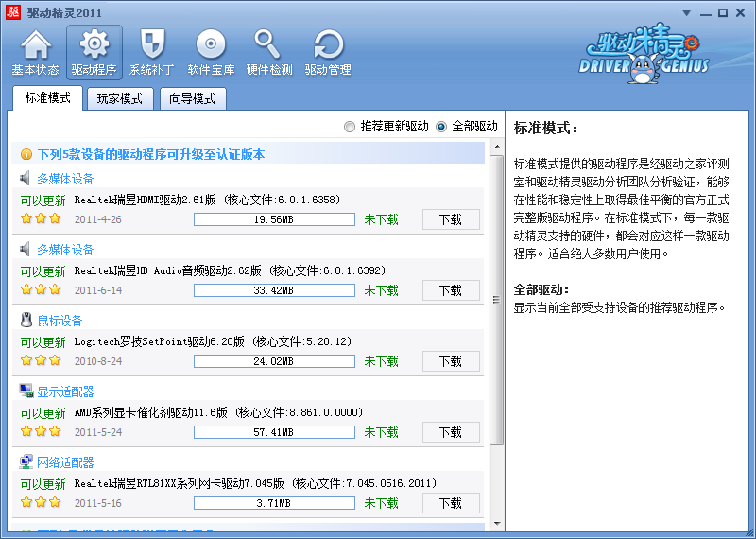Download Realtek HDMI driver 2.61
The image size is (756, 539).
[450, 219]
